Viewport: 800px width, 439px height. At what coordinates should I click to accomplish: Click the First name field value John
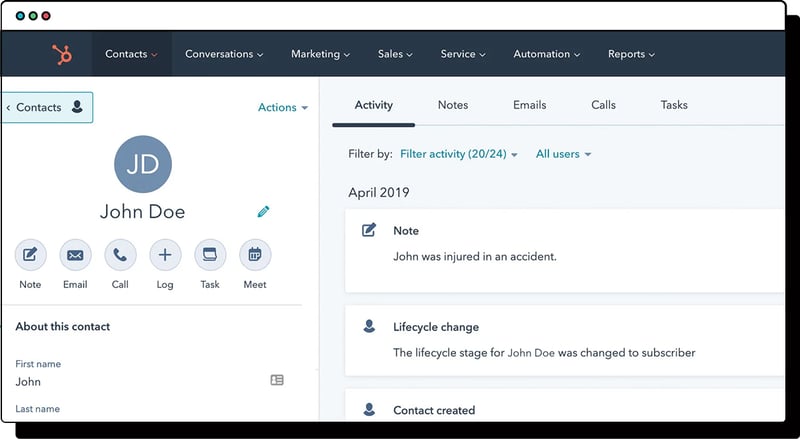28,382
